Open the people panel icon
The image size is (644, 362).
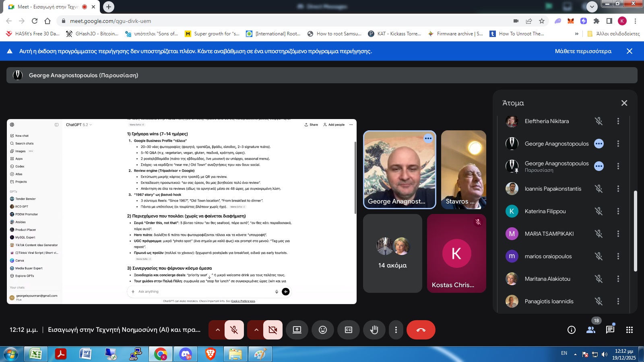[591, 330]
